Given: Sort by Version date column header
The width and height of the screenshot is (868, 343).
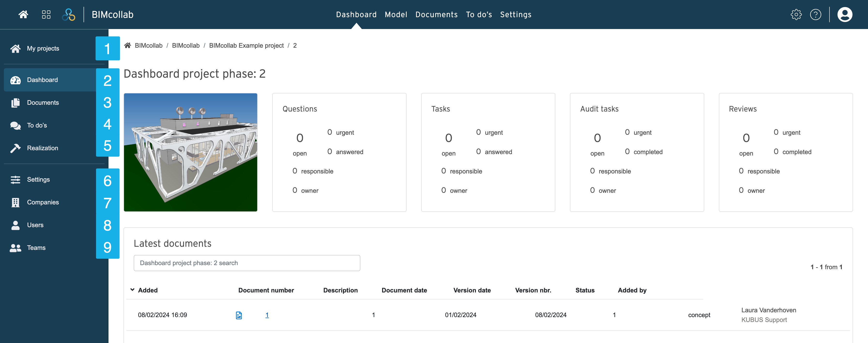Looking at the screenshot, I should click(x=472, y=290).
